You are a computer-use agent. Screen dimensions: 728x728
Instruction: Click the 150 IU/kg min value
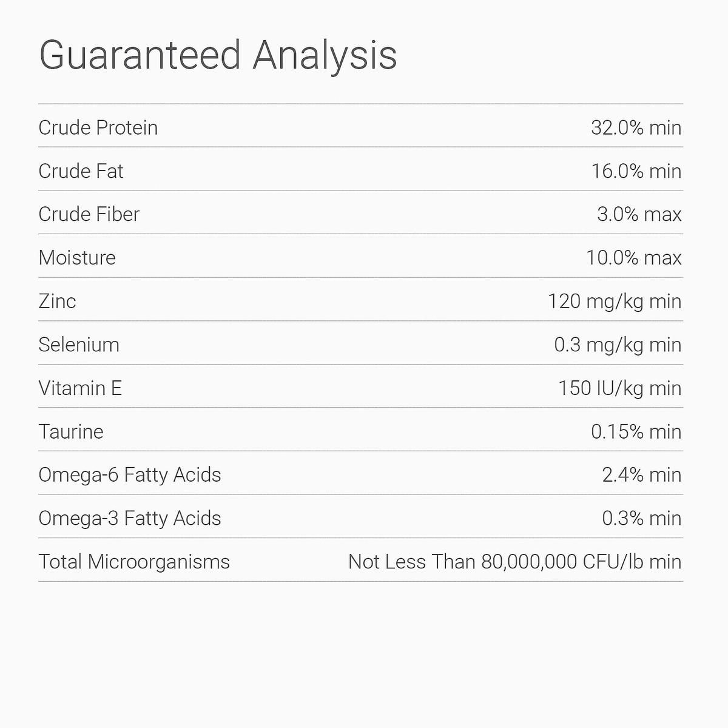[619, 388]
